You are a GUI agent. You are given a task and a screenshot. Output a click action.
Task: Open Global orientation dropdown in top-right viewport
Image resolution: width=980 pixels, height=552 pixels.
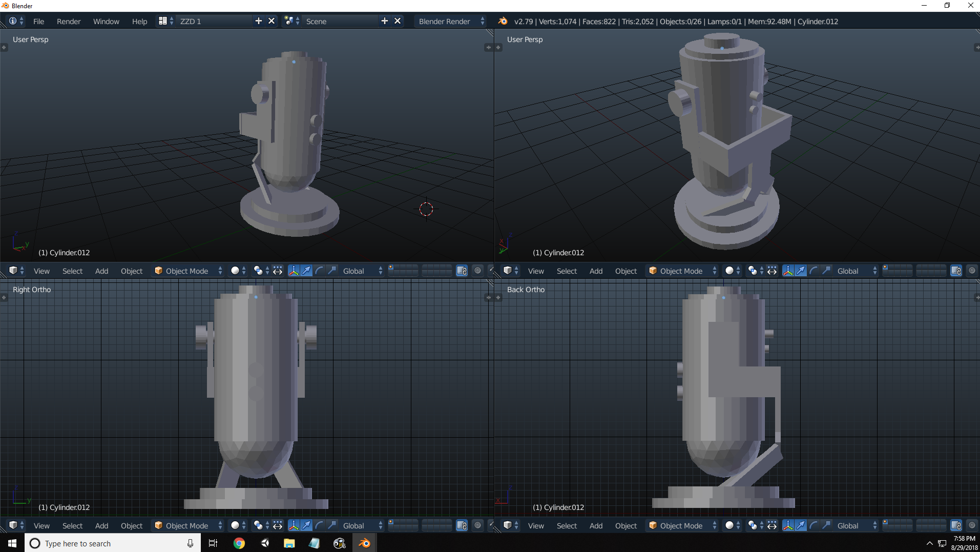[857, 271]
